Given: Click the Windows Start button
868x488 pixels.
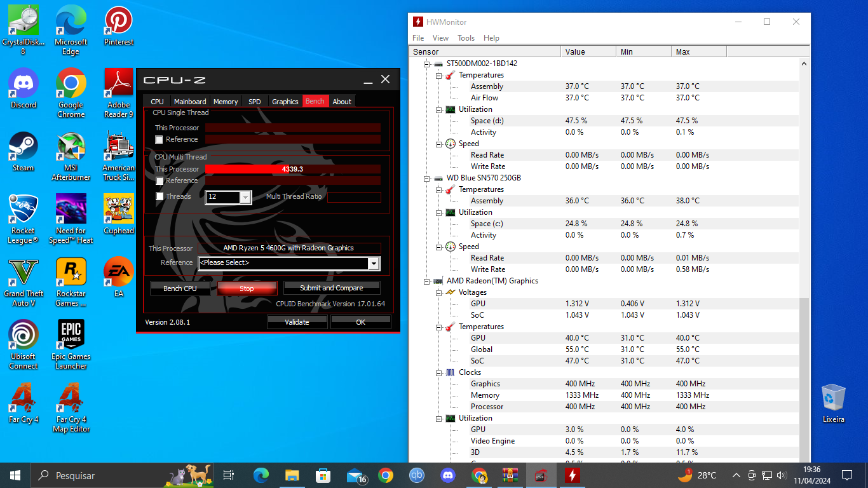Looking at the screenshot, I should 15,475.
